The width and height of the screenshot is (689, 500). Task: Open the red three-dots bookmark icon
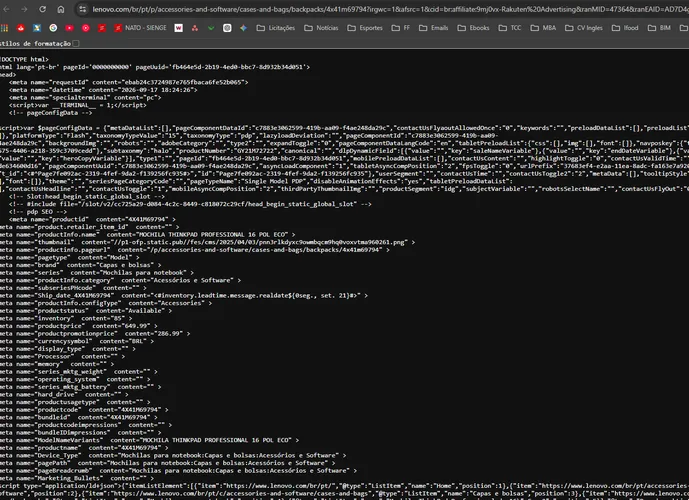coord(195,28)
